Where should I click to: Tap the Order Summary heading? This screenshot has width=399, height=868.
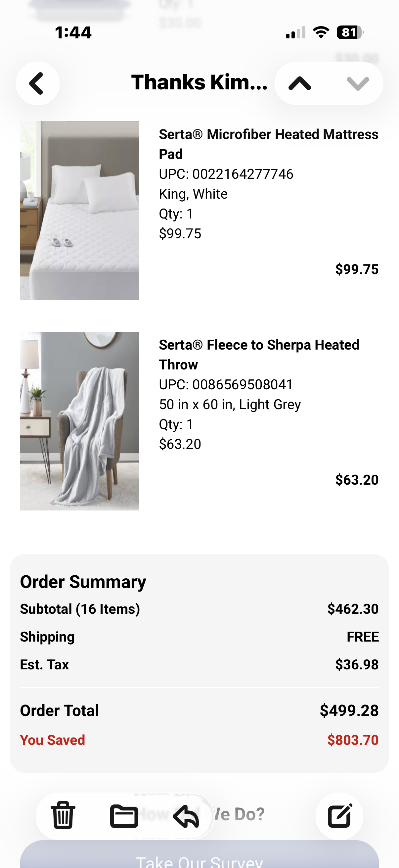pyautogui.click(x=83, y=582)
